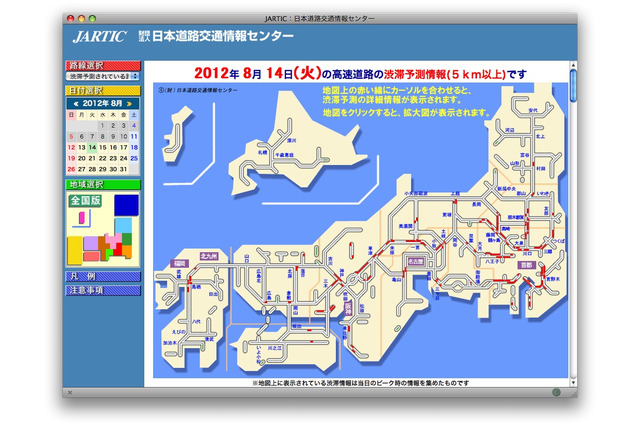Click the scrollbar down arrow
The width and height of the screenshot is (640, 426).
[573, 382]
